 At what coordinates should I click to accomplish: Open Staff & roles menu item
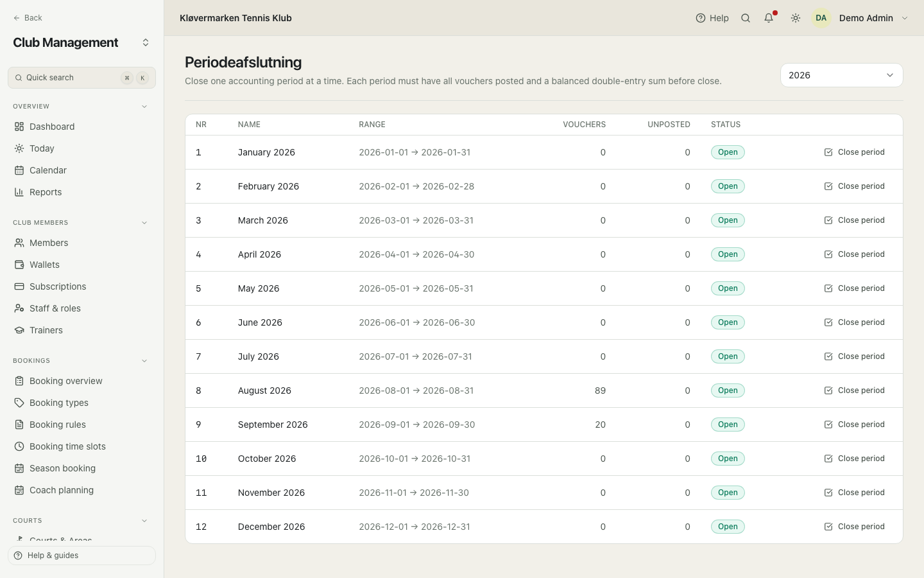pyautogui.click(x=81, y=308)
